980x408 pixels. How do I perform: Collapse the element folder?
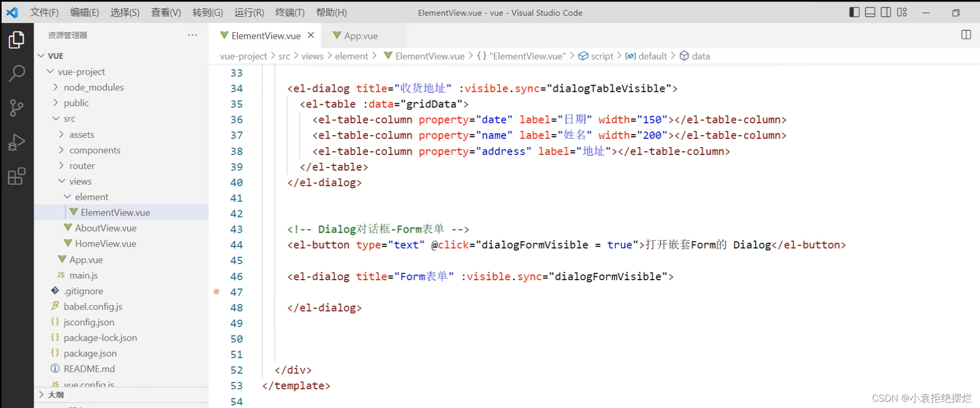point(67,197)
